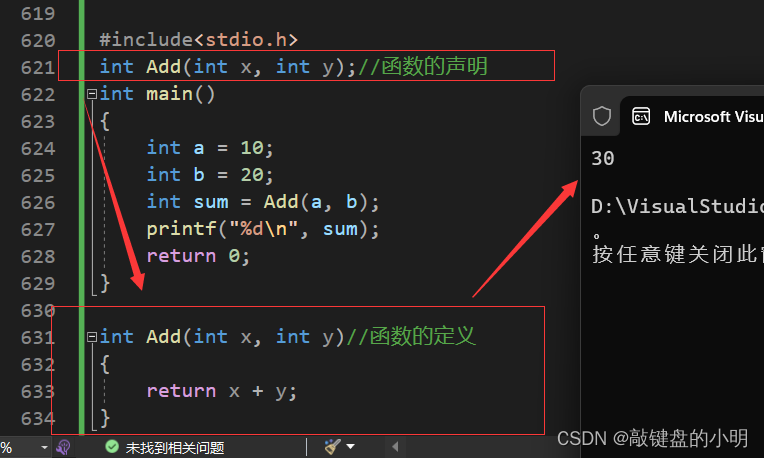Screen dimensions: 764x458
Task: Click the closing brace on line 634
Action: pyautogui.click(x=105, y=418)
